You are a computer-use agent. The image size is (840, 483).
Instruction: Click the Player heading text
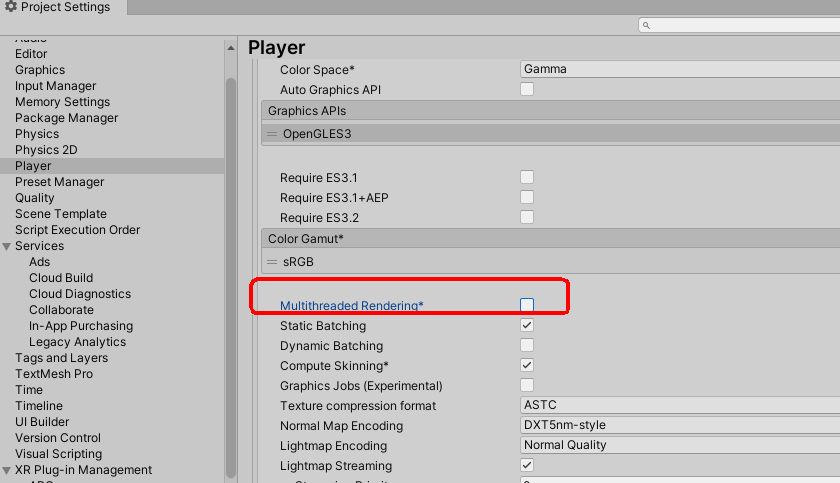click(x=276, y=48)
